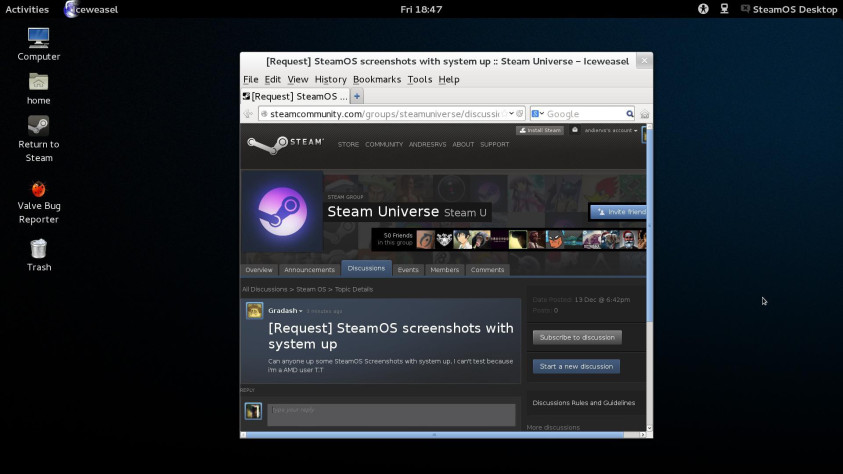Click the search magnifier icon

(630, 114)
